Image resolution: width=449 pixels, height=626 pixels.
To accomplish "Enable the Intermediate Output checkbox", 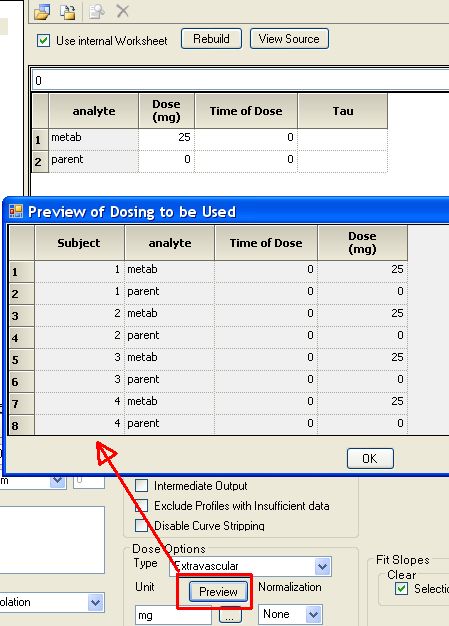I will (x=141, y=486).
